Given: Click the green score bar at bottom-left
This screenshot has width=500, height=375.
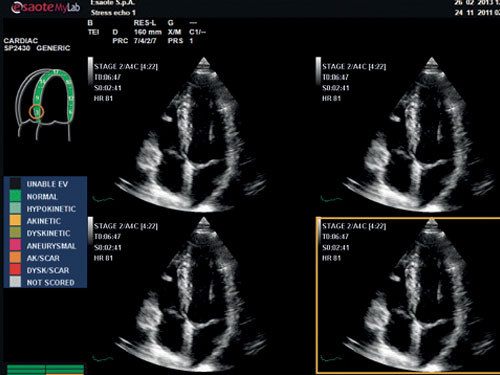Looking at the screenshot, I should 45,369.
